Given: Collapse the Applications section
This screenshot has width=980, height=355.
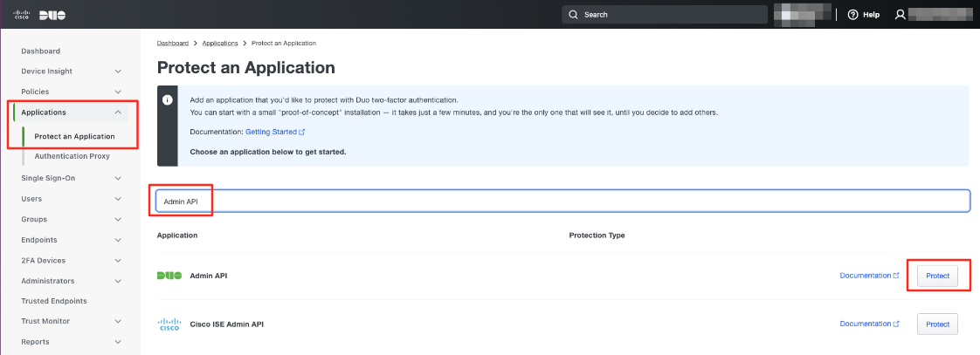Looking at the screenshot, I should pos(118,113).
